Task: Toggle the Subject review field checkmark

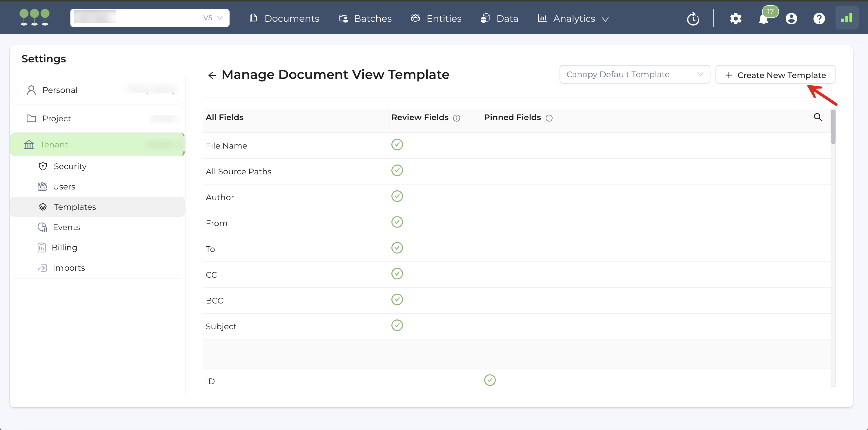Action: [397, 326]
